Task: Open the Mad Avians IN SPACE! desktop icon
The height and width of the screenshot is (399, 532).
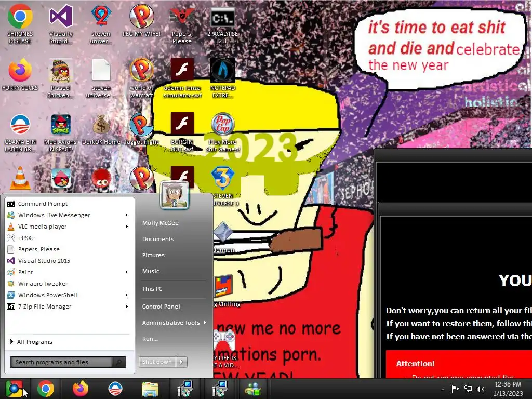Action: click(60, 132)
